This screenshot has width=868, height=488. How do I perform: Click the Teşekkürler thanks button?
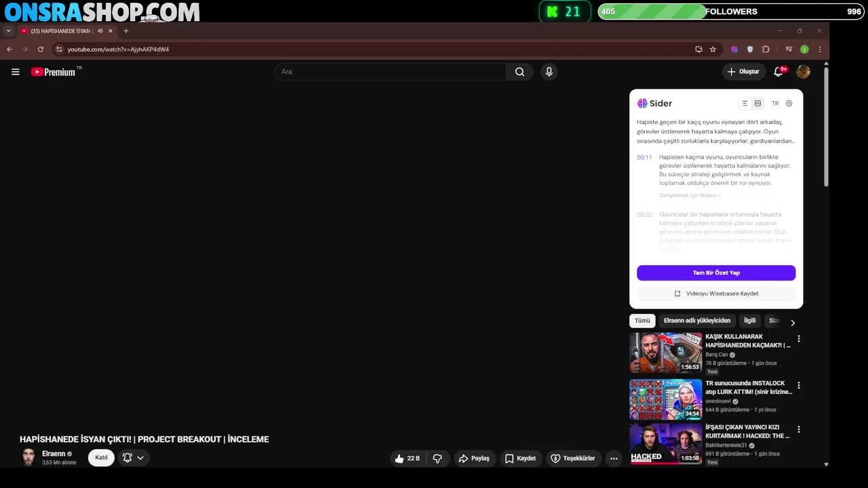tap(573, 459)
